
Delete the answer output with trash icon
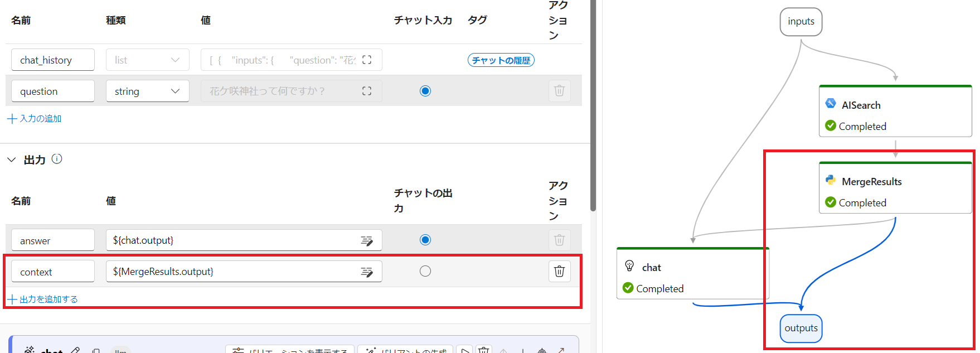[559, 240]
